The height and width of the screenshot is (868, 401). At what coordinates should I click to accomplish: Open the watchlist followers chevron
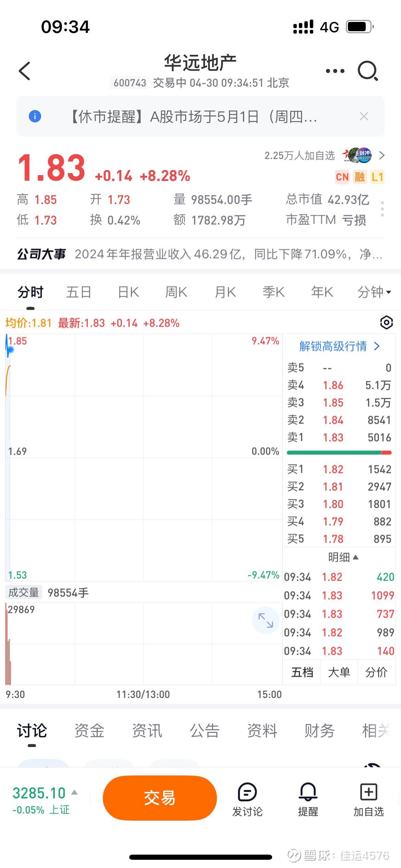tap(382, 156)
